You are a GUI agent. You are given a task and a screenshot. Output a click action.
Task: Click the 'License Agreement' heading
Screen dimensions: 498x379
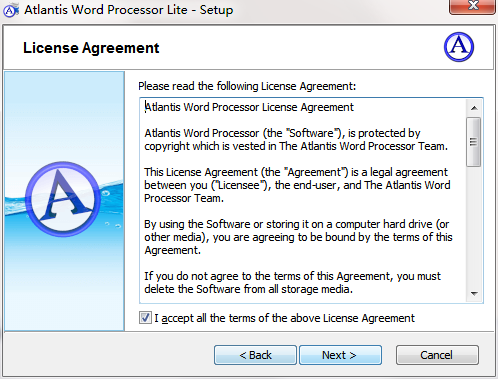(91, 48)
